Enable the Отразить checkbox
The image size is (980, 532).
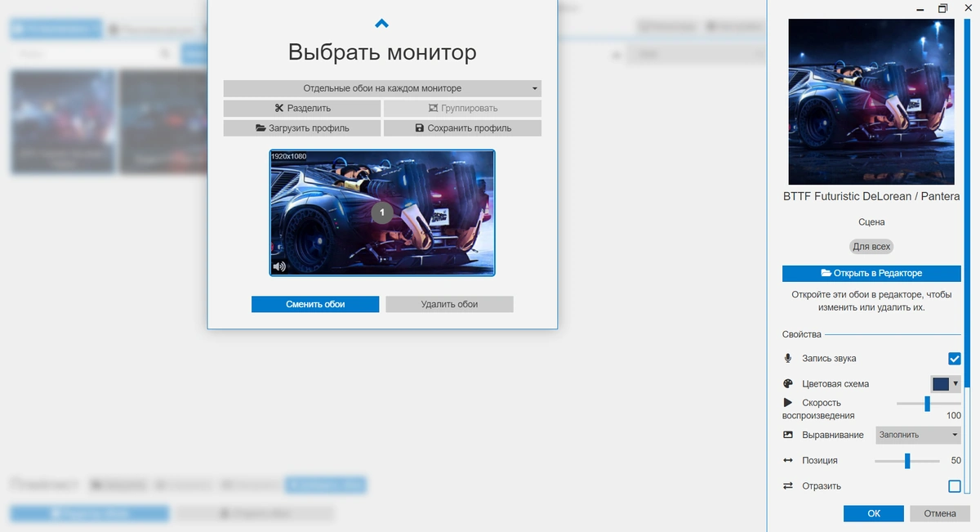[x=954, y=486]
